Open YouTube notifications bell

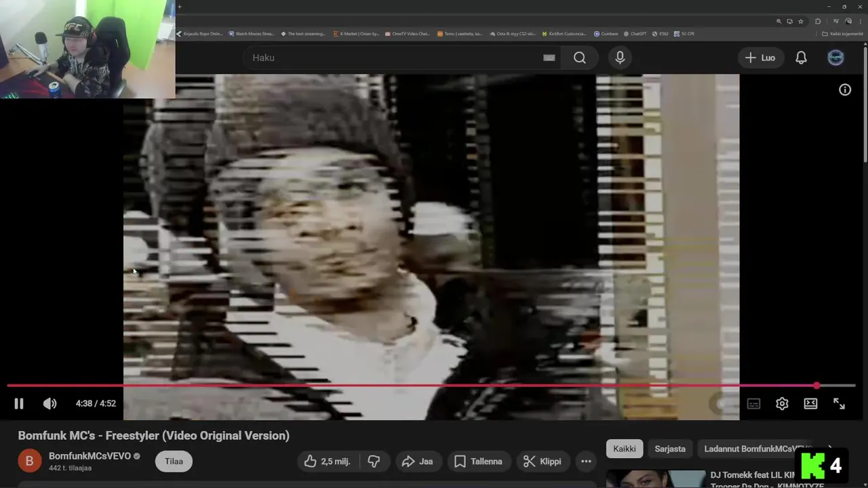tap(801, 58)
